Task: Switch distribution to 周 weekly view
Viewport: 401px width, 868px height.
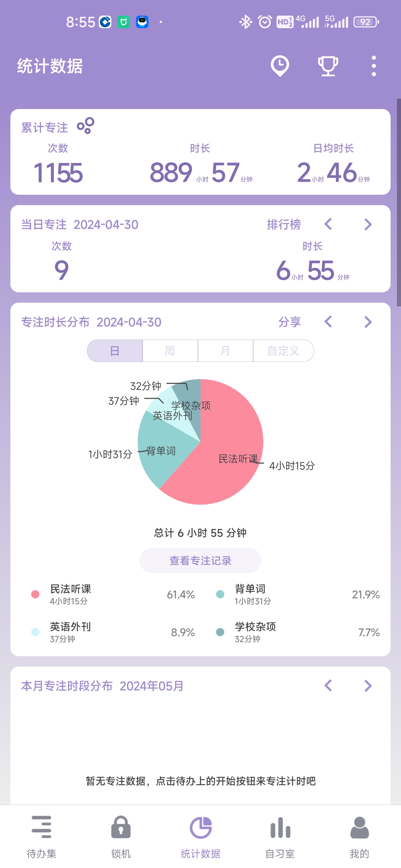Action: click(x=170, y=351)
